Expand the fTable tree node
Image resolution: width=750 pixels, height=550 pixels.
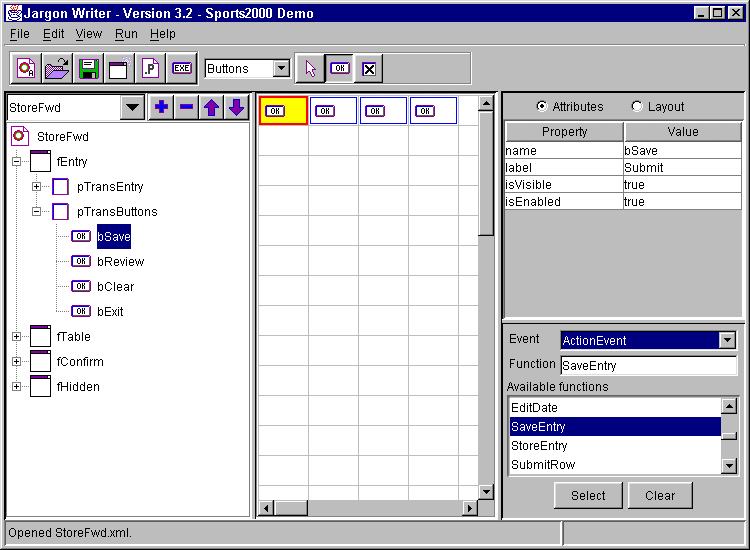coord(16,337)
